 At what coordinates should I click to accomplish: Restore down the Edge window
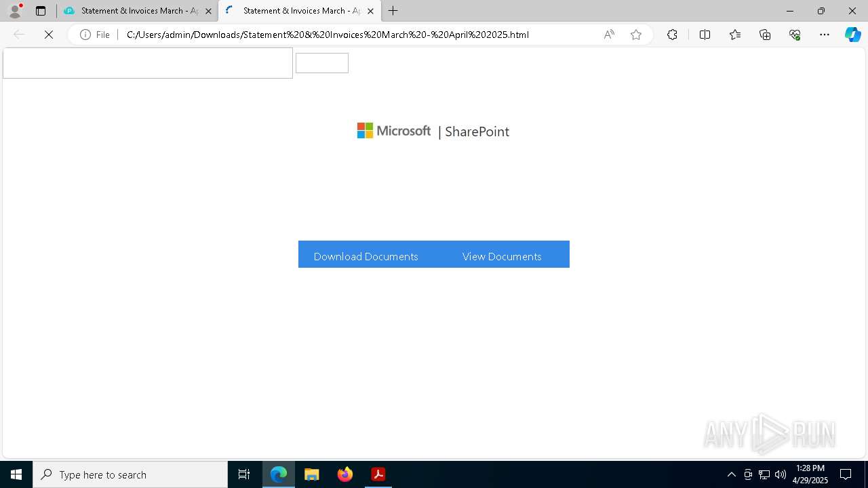[x=821, y=11]
